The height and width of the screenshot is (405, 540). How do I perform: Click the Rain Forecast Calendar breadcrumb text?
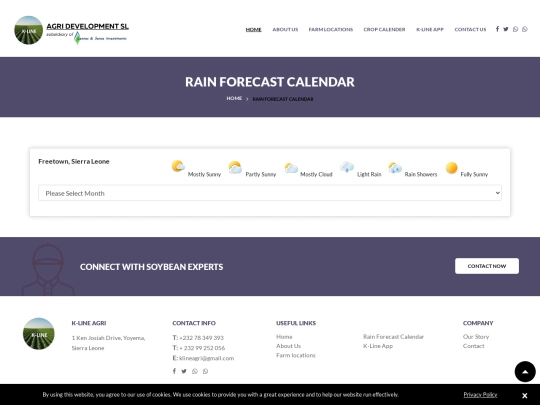283,99
